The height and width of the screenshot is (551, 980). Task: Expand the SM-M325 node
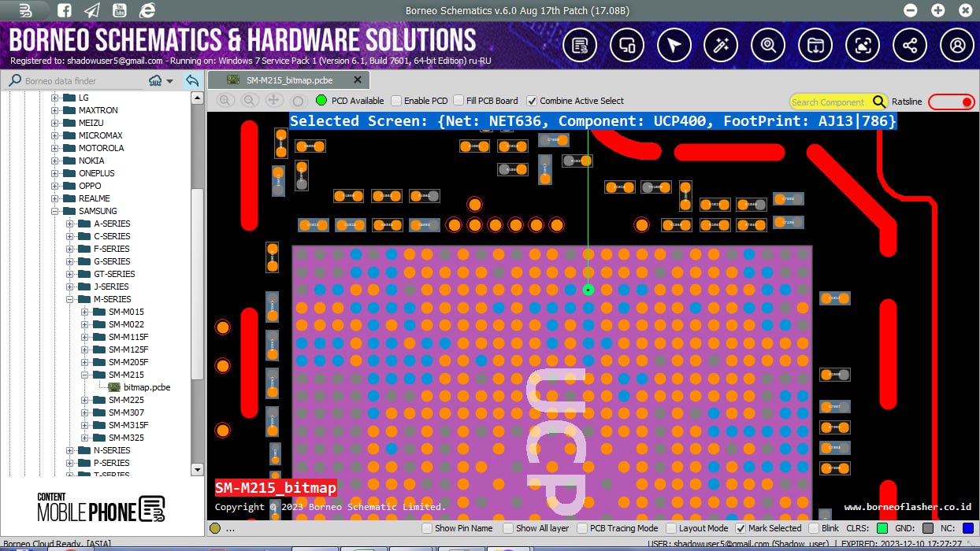(x=85, y=438)
